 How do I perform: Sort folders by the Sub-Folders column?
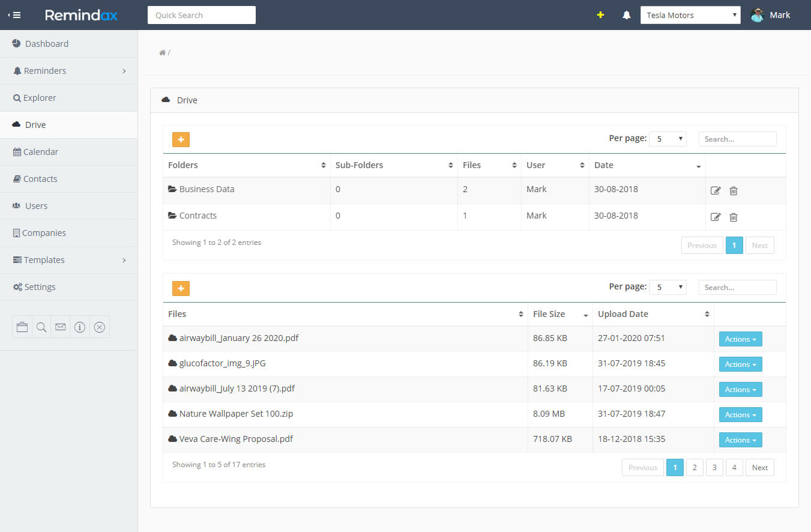(x=394, y=165)
